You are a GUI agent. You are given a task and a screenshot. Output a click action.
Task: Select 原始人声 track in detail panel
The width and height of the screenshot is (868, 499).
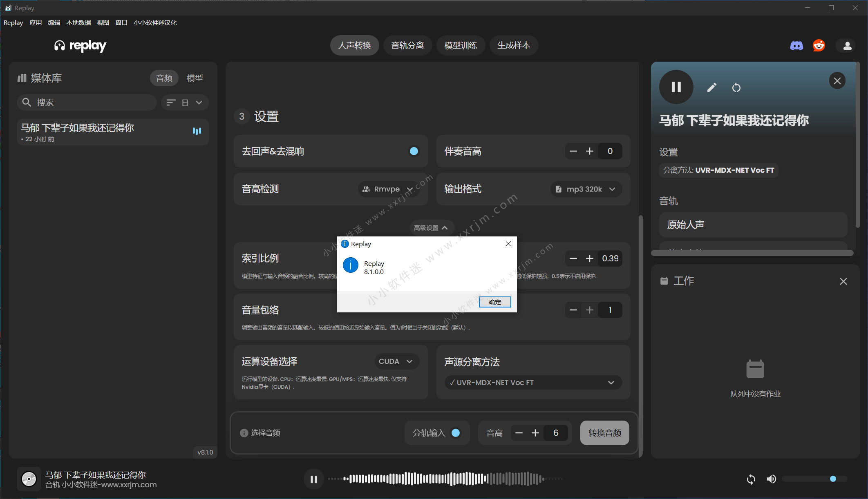coord(753,225)
